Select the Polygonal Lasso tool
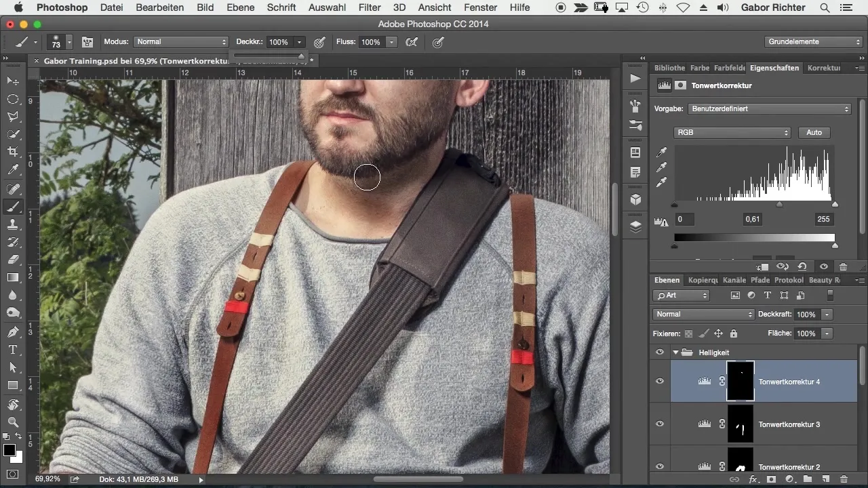 coord(12,117)
